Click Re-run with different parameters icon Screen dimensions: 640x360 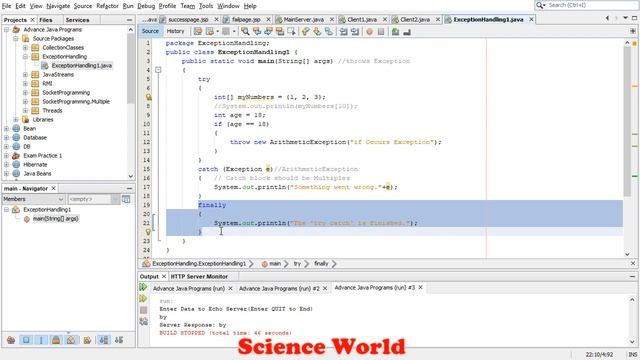point(143,299)
